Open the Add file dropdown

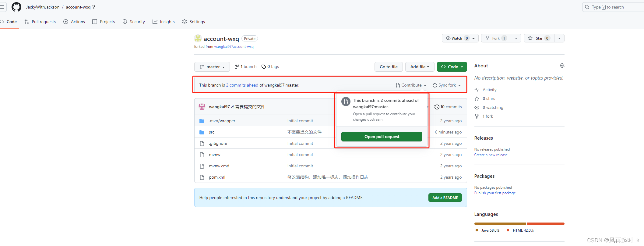pos(420,67)
